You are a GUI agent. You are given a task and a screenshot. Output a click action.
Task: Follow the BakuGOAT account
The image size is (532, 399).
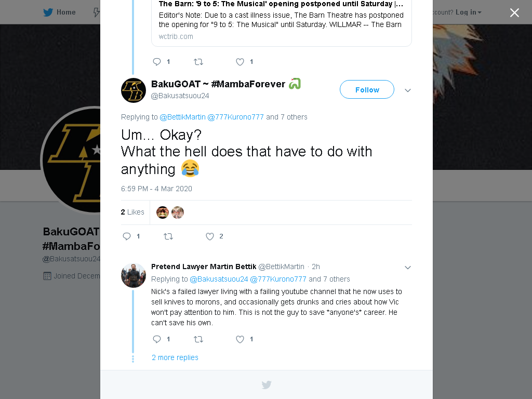tap(367, 89)
